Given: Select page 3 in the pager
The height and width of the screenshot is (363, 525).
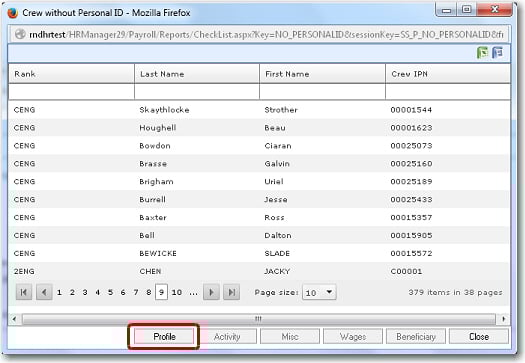Looking at the screenshot, I should pos(85,292).
